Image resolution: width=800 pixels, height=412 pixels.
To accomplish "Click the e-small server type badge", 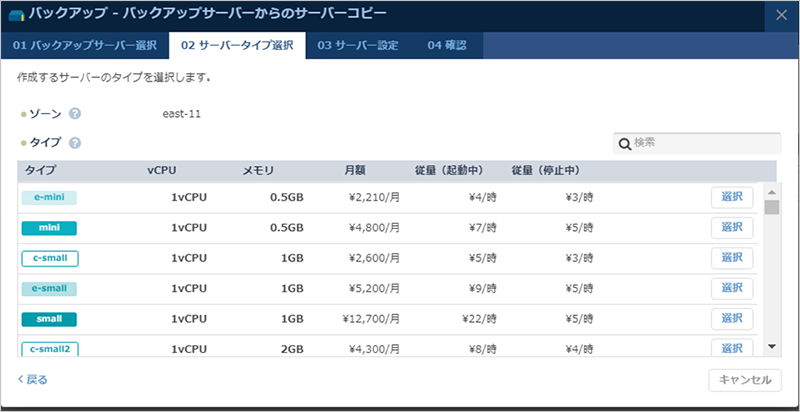I will (x=49, y=289).
